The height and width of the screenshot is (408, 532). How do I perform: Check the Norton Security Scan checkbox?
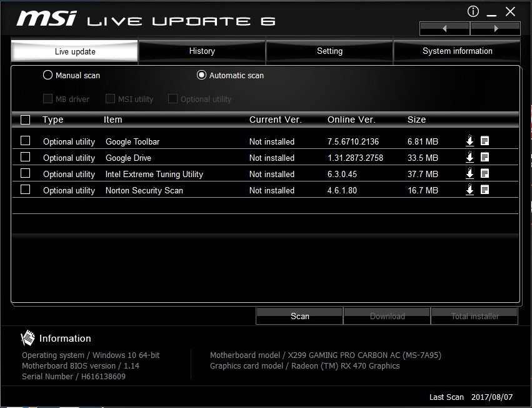26,190
